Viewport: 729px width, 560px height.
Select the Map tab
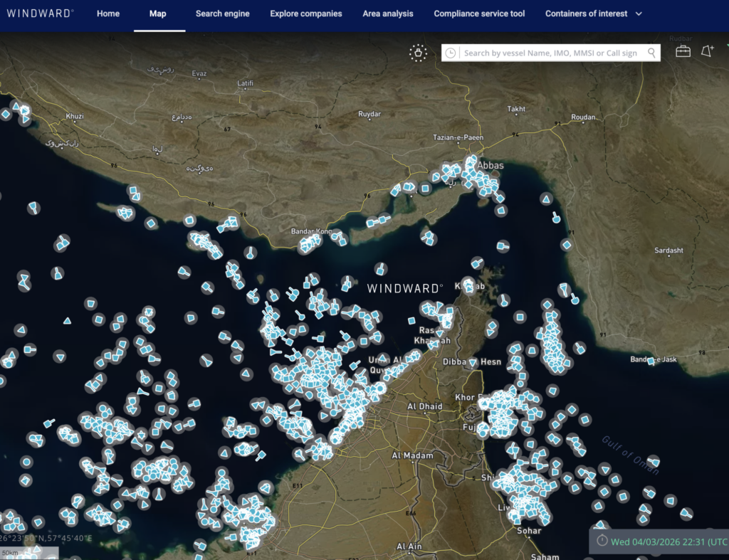pos(157,14)
